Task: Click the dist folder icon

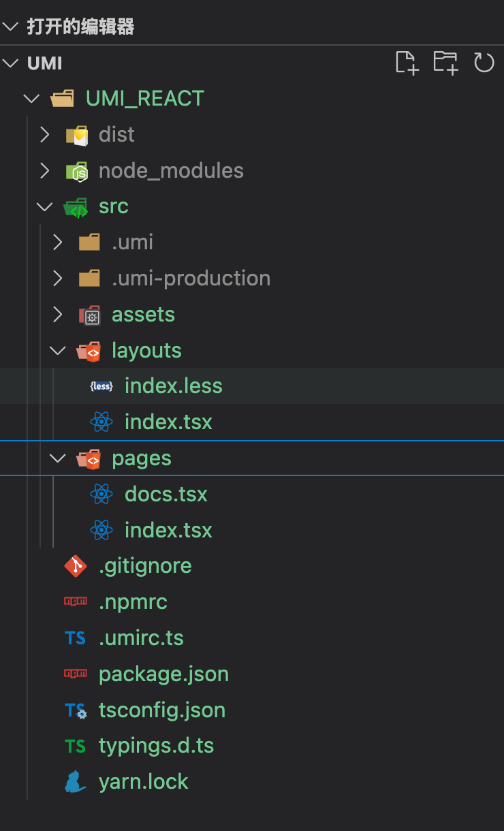Action: click(77, 135)
